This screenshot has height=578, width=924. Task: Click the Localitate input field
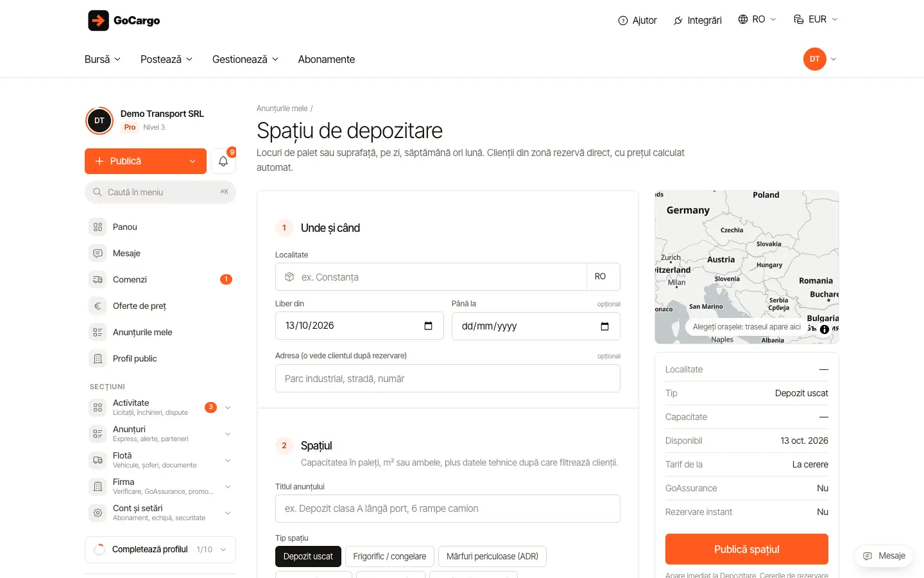[x=431, y=277]
